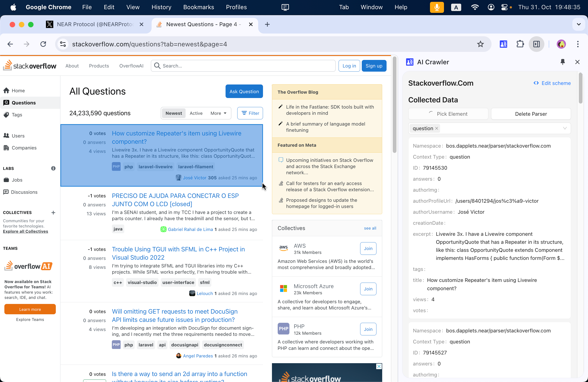
Task: Open the site information icon in address bar
Action: 63,44
